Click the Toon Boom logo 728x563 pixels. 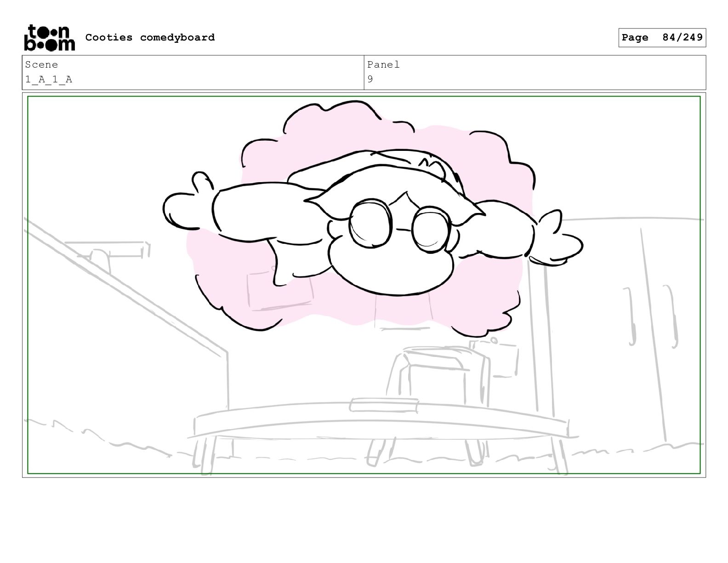[49, 37]
